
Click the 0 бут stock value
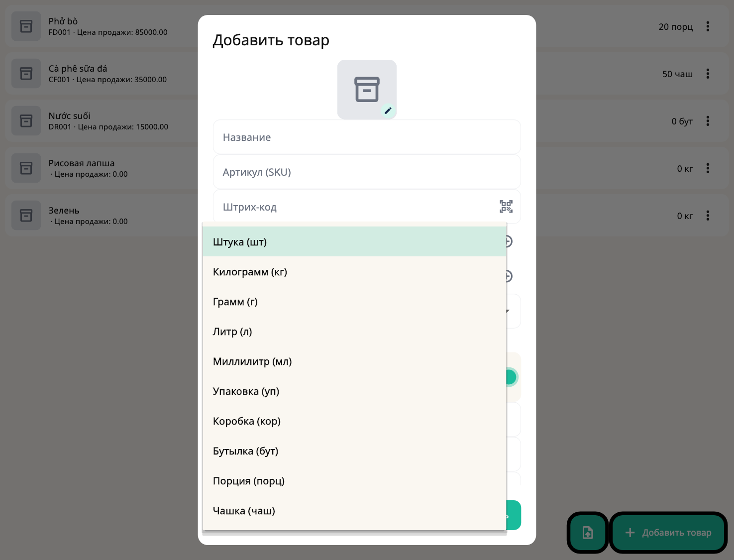pos(682,121)
